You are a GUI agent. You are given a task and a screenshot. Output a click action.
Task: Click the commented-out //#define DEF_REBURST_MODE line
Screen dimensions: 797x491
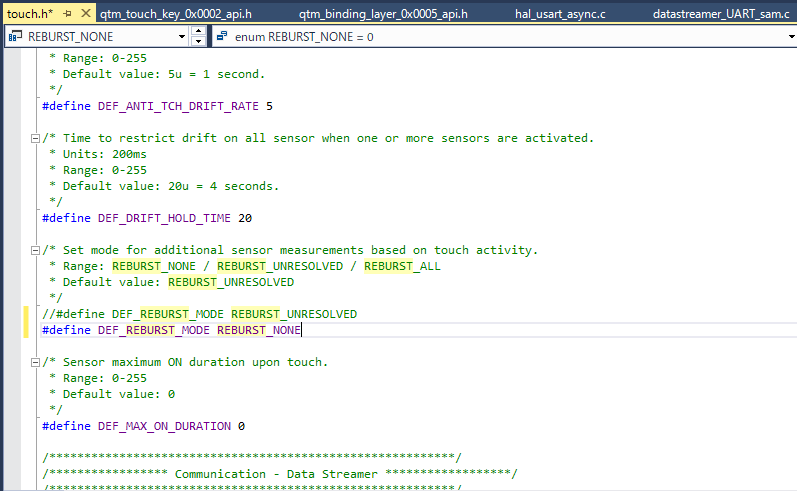pos(199,314)
